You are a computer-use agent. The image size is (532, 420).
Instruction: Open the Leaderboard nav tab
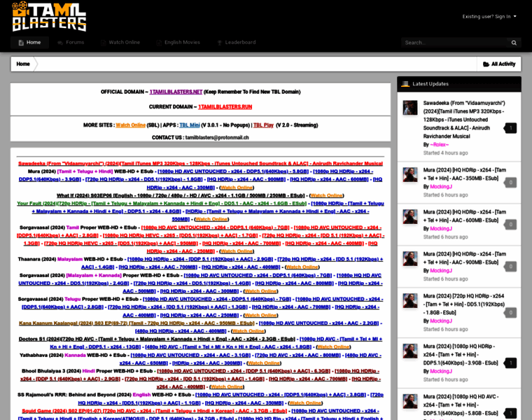[x=237, y=43]
